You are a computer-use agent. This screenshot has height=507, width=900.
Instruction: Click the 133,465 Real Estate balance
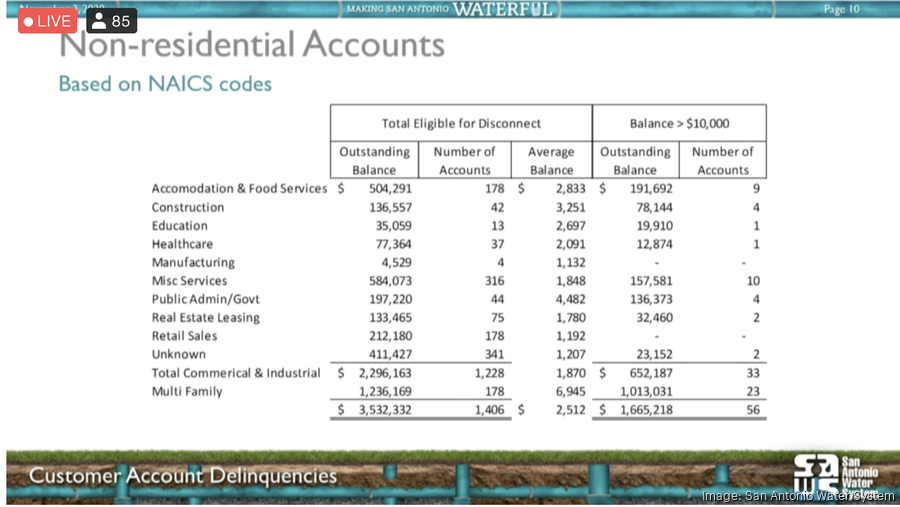click(390, 318)
